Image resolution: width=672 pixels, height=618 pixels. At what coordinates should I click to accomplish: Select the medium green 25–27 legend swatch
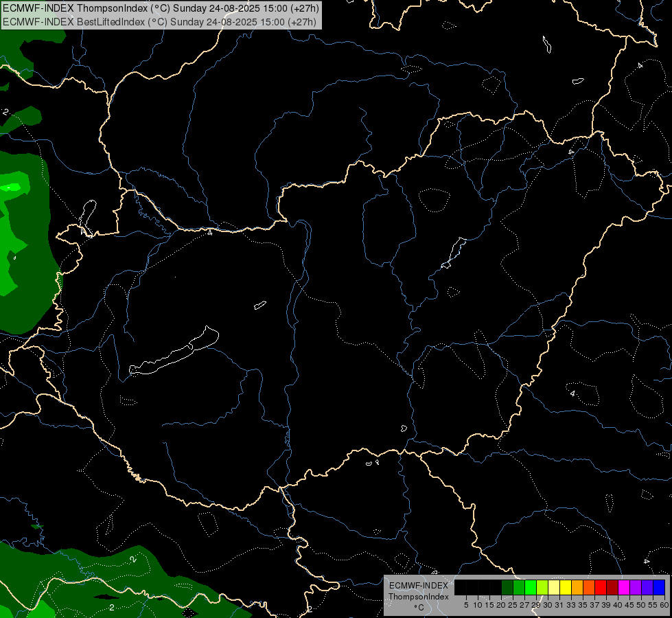point(519,587)
